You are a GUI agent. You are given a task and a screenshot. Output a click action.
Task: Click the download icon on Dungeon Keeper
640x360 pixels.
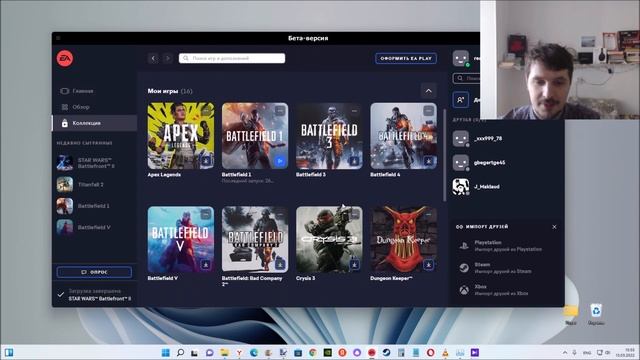pos(429,264)
